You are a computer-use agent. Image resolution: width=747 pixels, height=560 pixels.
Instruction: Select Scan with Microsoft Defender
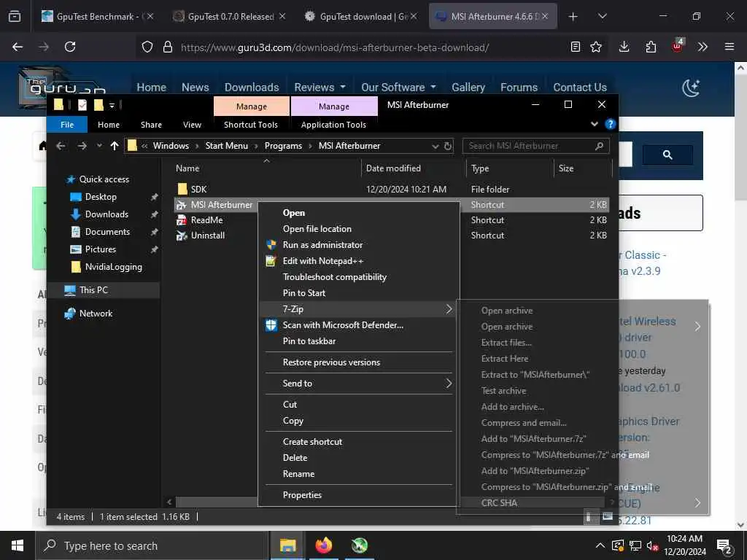(343, 325)
